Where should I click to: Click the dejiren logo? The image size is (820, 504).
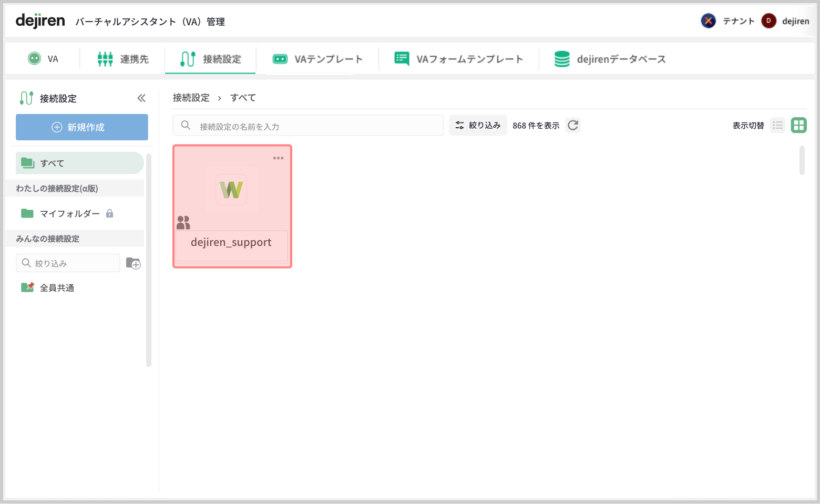(40, 20)
